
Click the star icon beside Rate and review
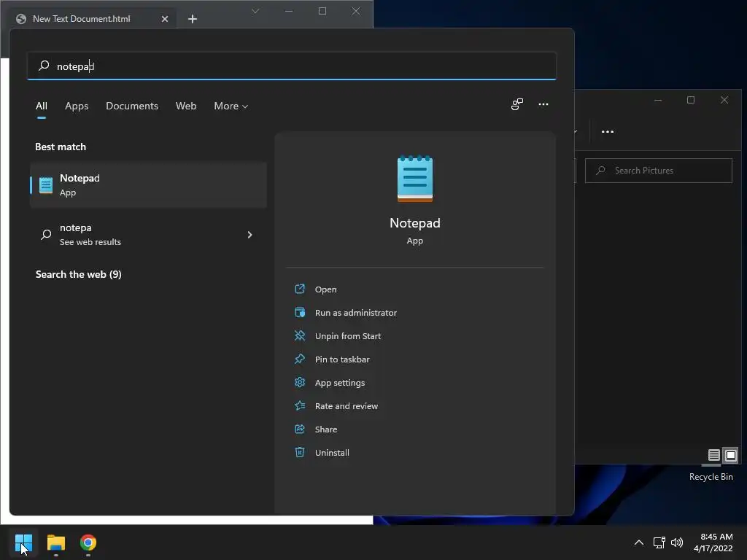click(300, 405)
